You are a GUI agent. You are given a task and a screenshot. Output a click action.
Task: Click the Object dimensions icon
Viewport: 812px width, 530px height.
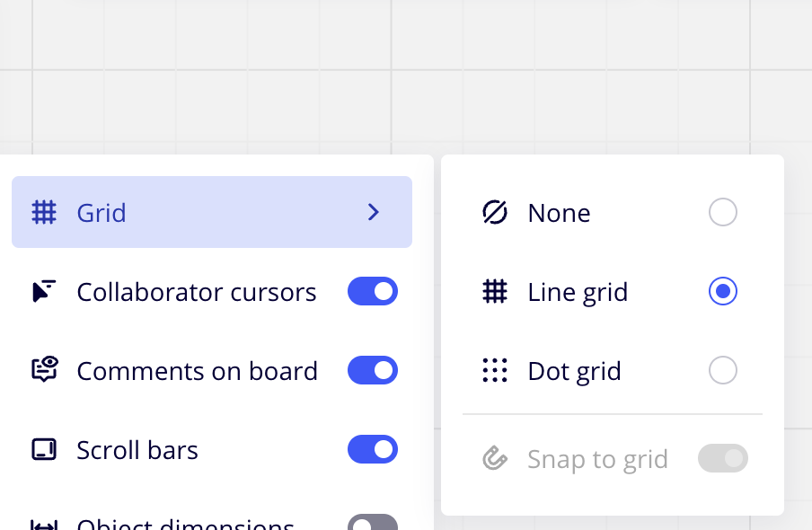pyautogui.click(x=44, y=524)
